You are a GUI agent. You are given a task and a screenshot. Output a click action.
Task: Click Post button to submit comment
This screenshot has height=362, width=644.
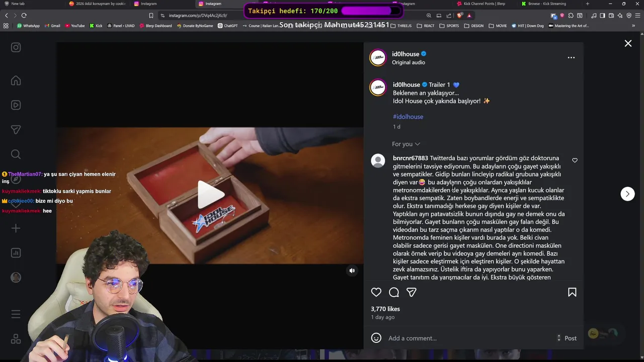click(571, 338)
